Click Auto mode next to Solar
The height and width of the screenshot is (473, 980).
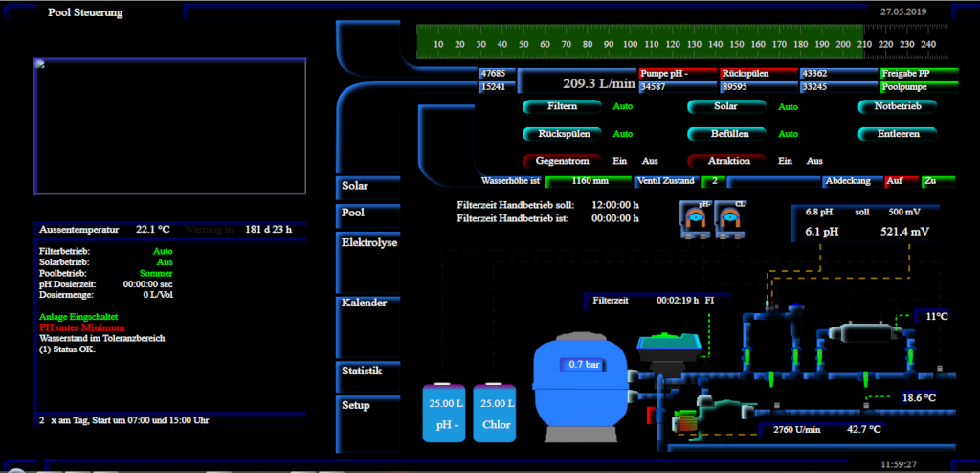[787, 107]
